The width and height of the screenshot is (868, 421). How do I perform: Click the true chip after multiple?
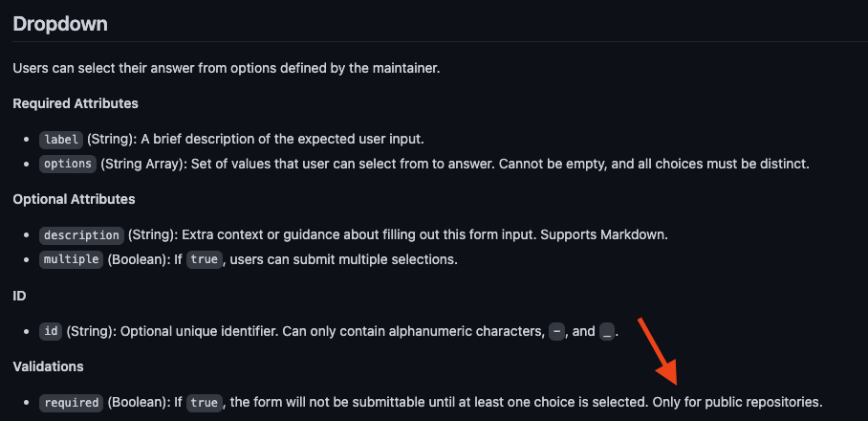click(x=205, y=259)
